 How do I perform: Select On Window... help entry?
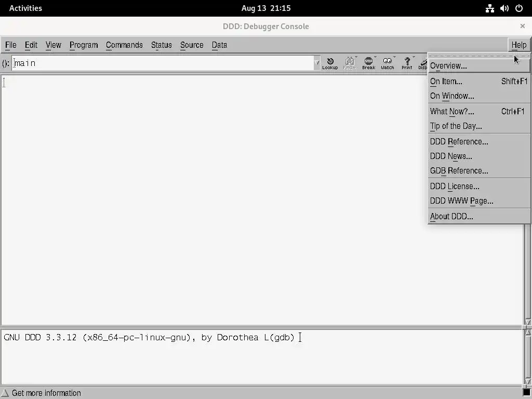[479, 96]
